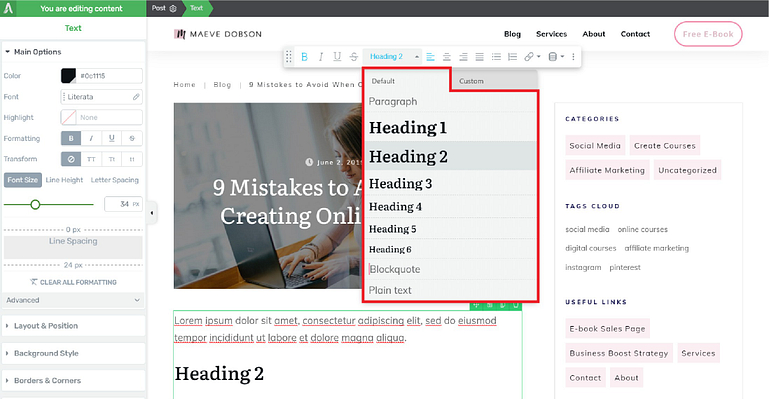Expand the Advanced section
This screenshot has width=769, height=399.
click(73, 300)
